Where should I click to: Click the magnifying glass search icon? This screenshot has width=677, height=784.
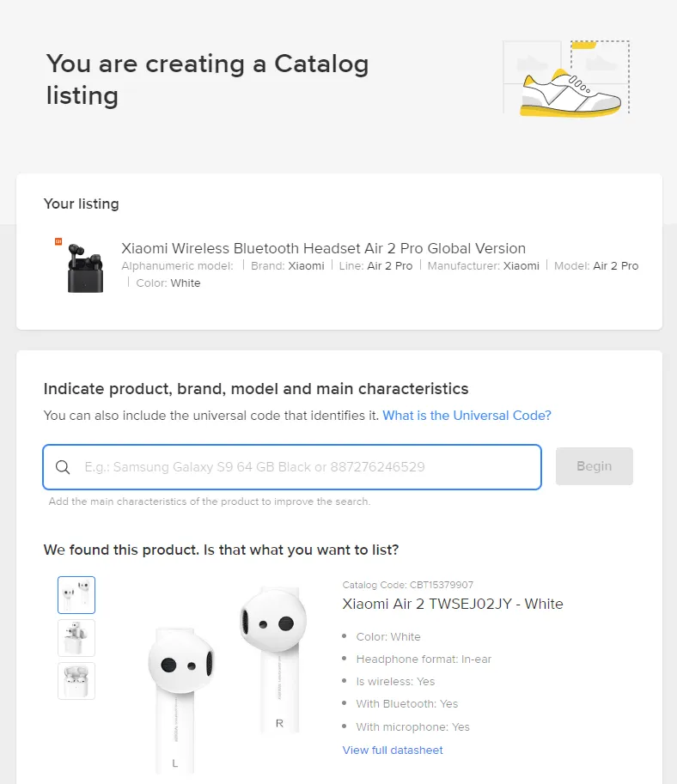(63, 467)
